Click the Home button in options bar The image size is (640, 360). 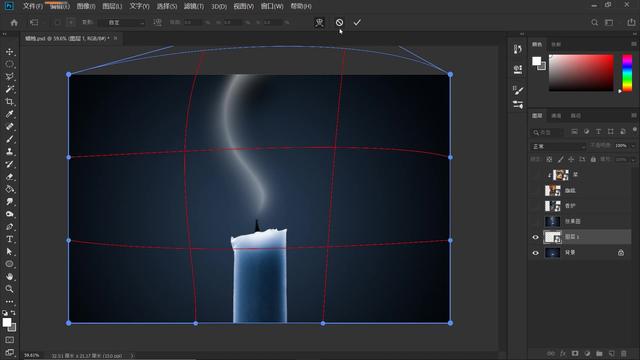tap(14, 22)
